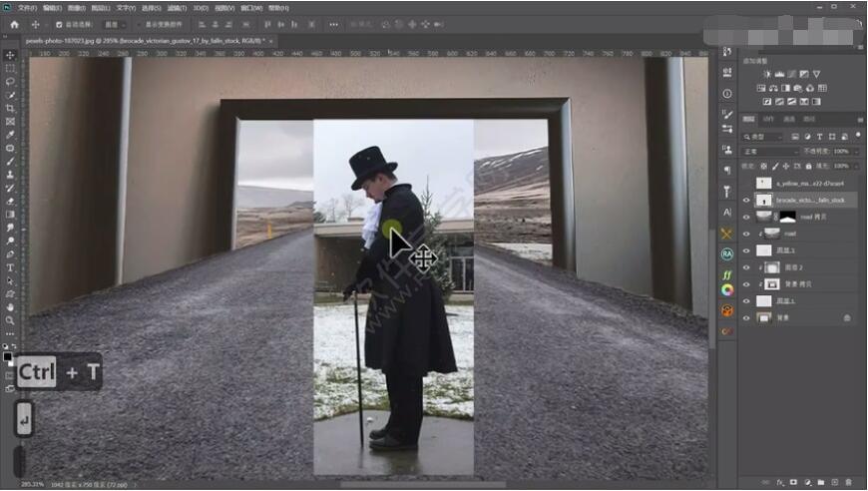868x491 pixels.
Task: Click the foreground color swatch
Action: point(8,357)
